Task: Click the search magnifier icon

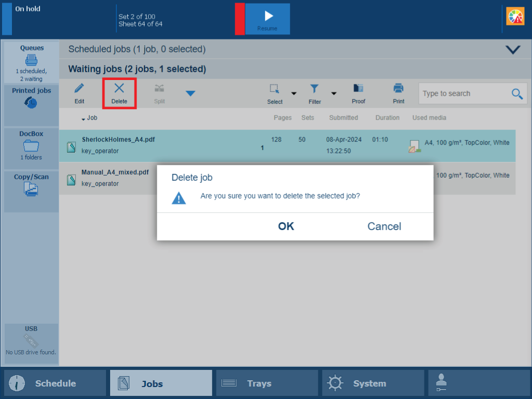Action: tap(516, 94)
